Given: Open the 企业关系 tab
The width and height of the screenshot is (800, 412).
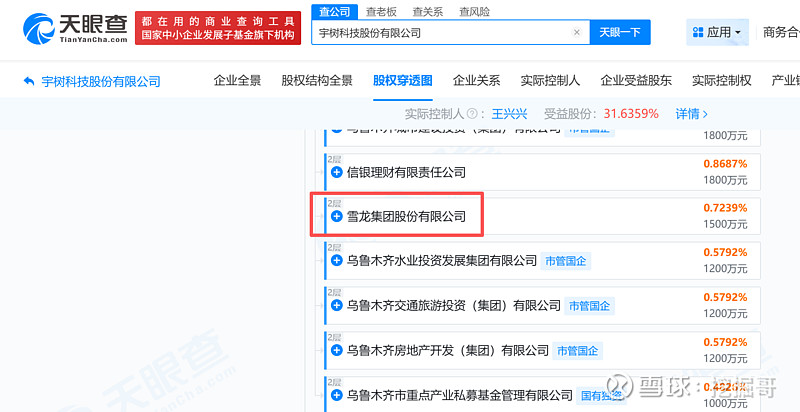Looking at the screenshot, I should (x=476, y=81).
